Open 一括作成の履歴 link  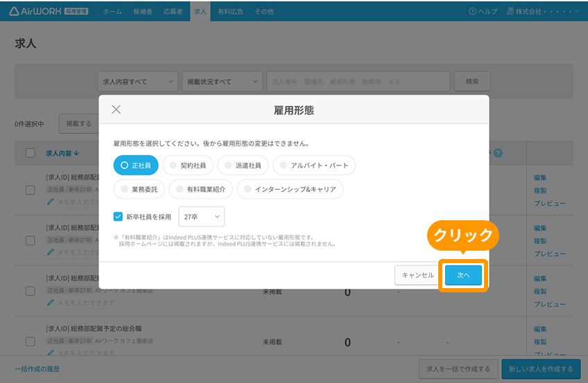pos(37,368)
